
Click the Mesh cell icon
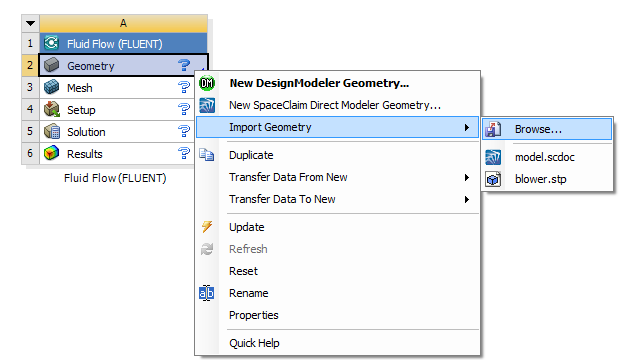coord(52,87)
